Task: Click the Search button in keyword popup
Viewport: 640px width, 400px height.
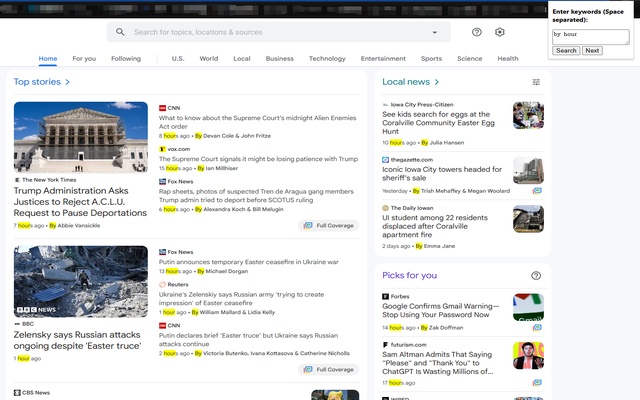Action: point(566,51)
